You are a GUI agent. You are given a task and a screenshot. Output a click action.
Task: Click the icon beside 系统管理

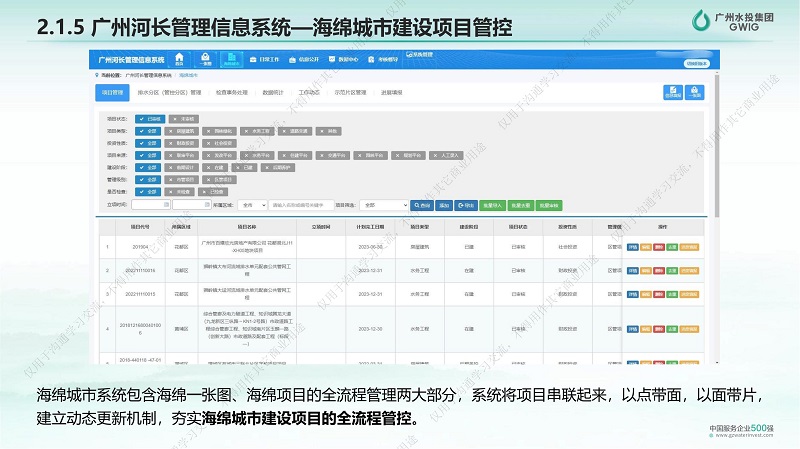coord(409,54)
